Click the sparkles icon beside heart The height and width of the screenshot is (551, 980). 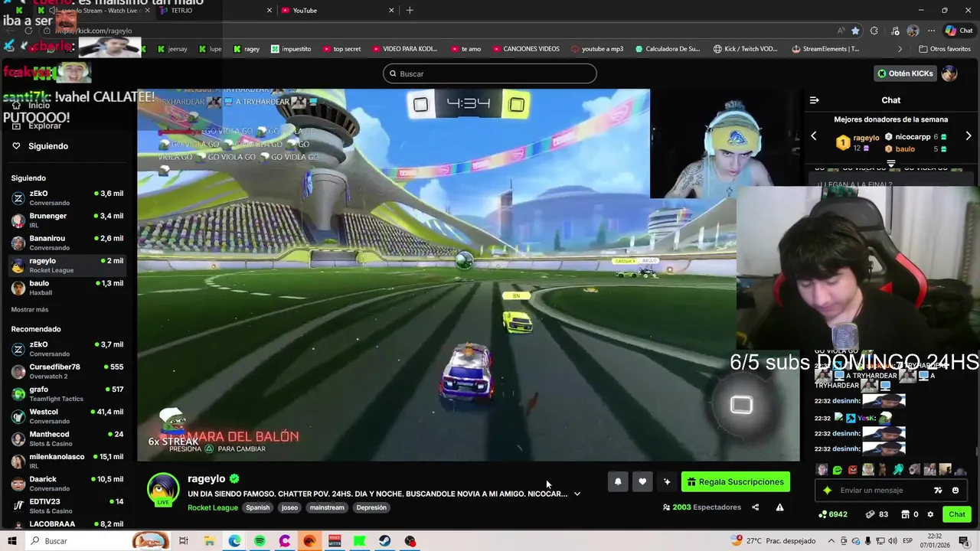[667, 481]
